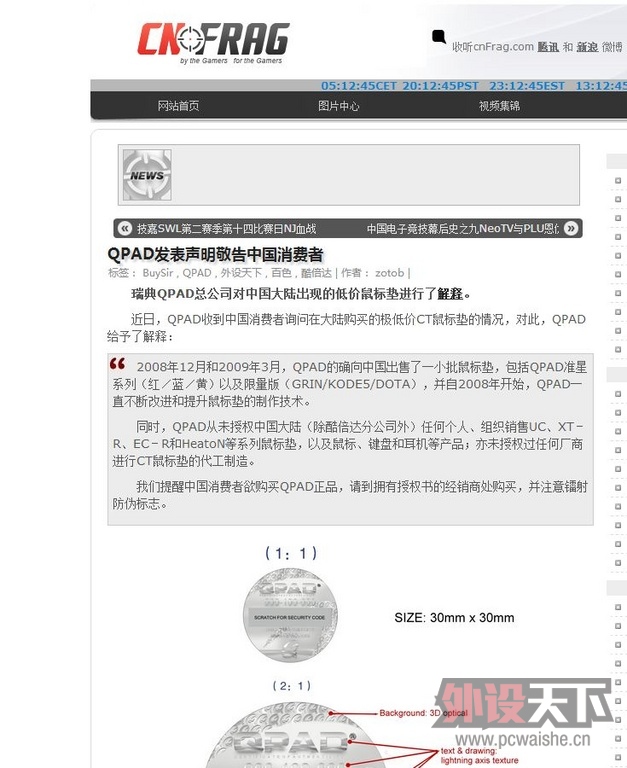Click the (1: 1) scale label
627x768 pixels.
point(291,553)
